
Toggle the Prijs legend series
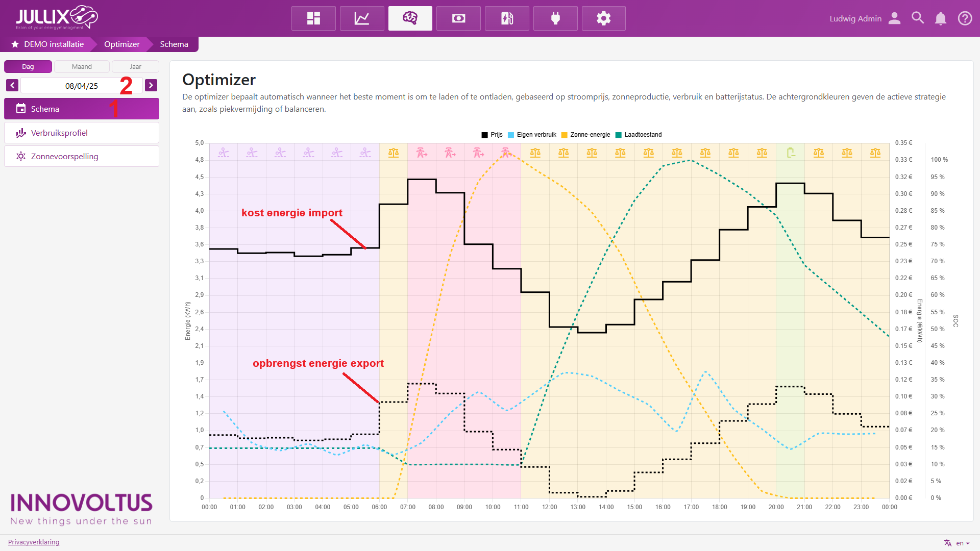(x=492, y=135)
